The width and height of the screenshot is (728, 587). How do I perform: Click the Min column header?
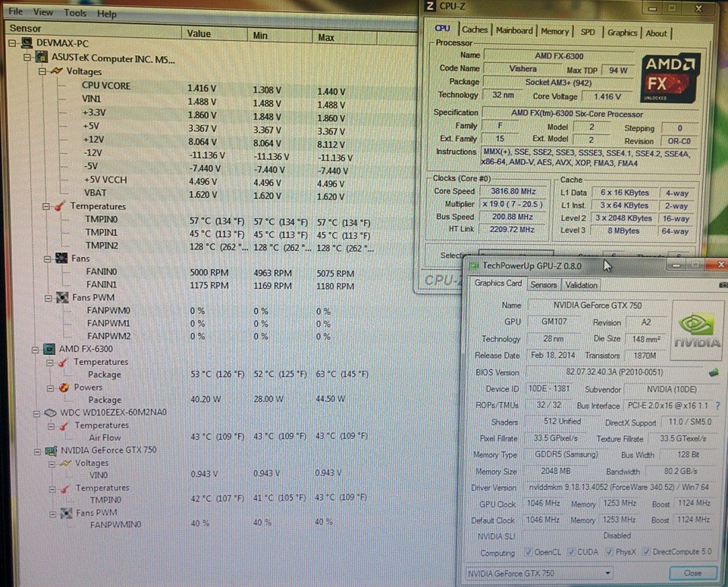(x=280, y=36)
